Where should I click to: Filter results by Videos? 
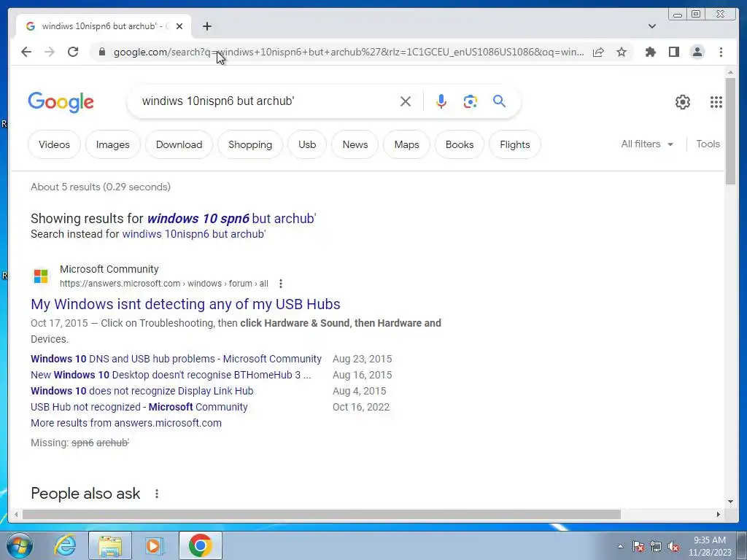54,144
